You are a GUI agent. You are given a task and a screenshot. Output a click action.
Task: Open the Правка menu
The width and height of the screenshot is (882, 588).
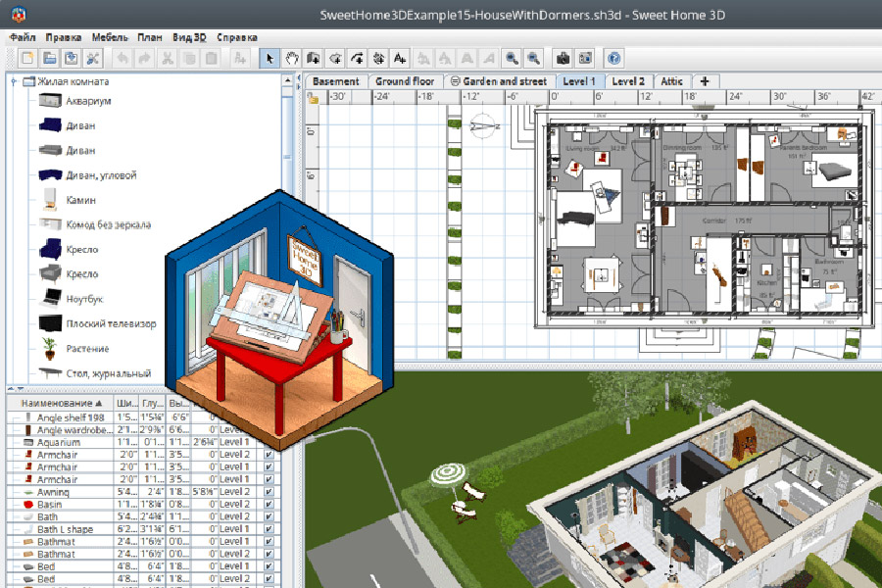pos(64,37)
